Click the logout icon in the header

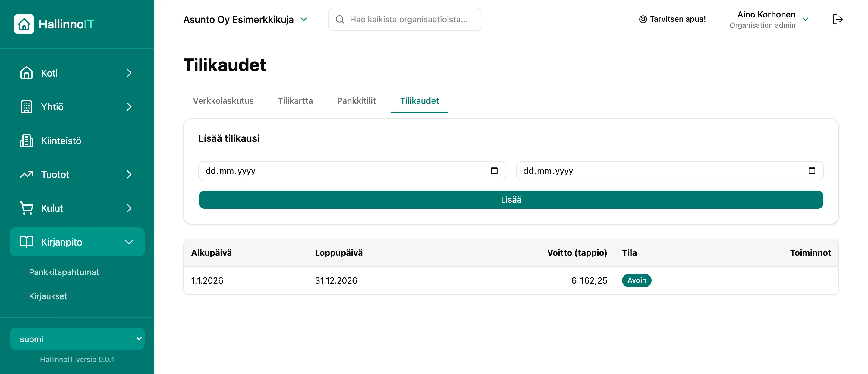(837, 19)
